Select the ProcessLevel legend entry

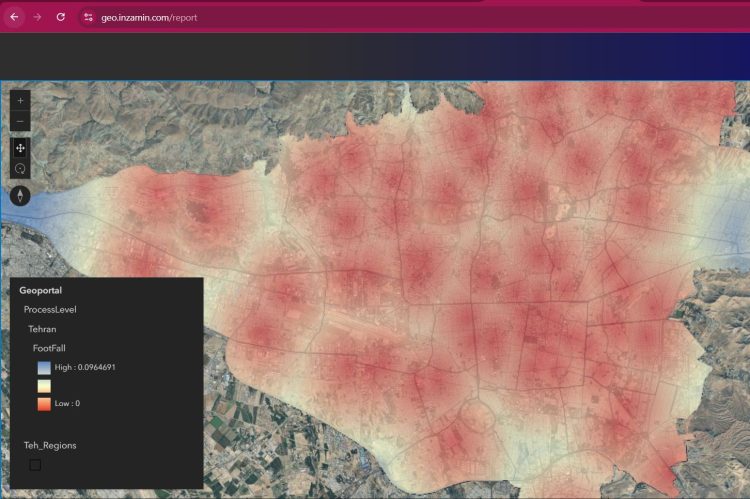point(50,310)
